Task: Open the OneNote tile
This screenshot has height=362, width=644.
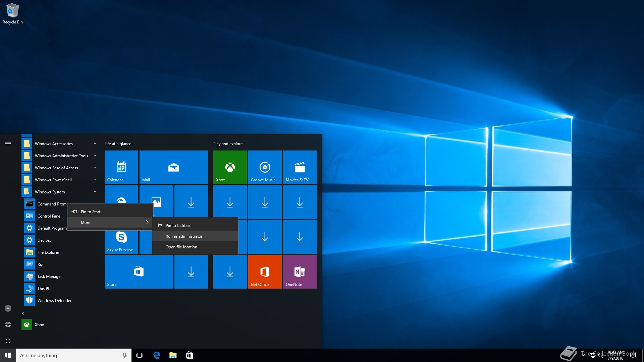Action: pyautogui.click(x=300, y=272)
